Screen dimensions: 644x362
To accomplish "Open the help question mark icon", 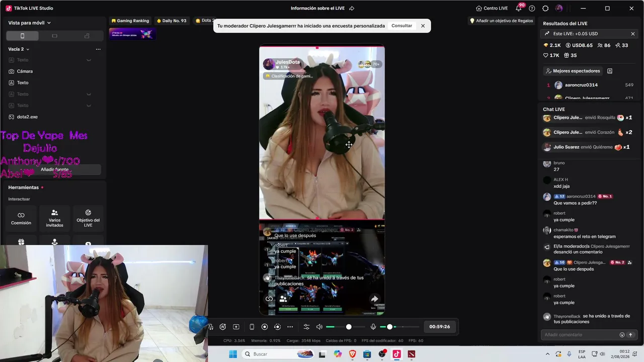I will [x=532, y=8].
